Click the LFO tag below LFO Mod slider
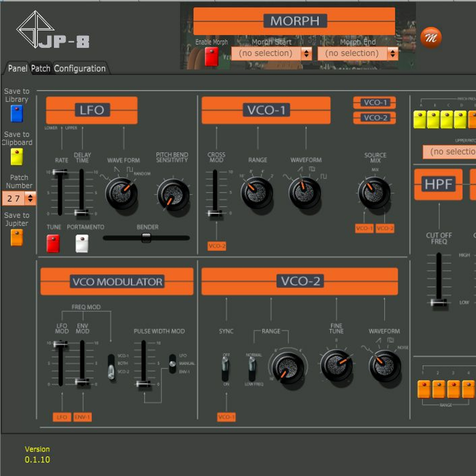Screen dimensions: 476x476 [62, 417]
